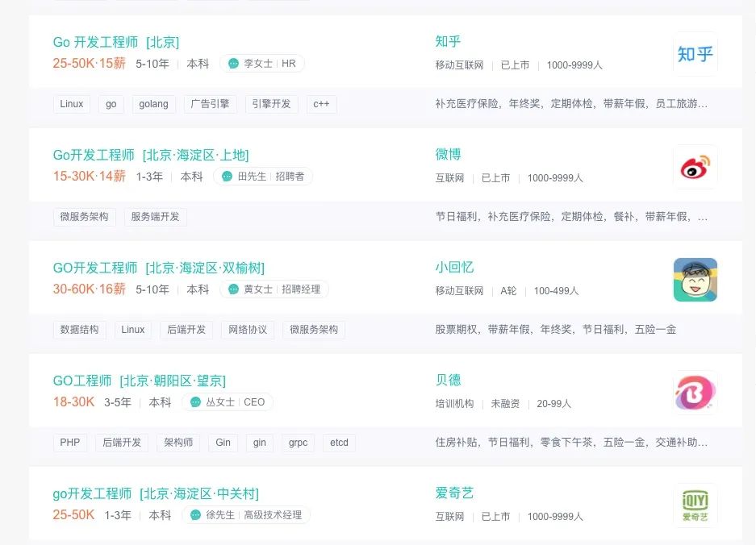This screenshot has height=545, width=756.
Task: Chat with 徐先生 via chat bubble icon
Action: point(195,514)
